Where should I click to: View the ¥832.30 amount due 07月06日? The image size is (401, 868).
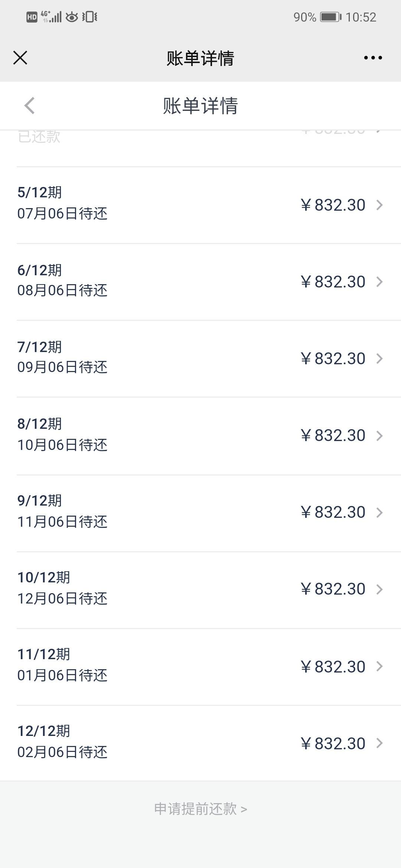click(x=333, y=205)
